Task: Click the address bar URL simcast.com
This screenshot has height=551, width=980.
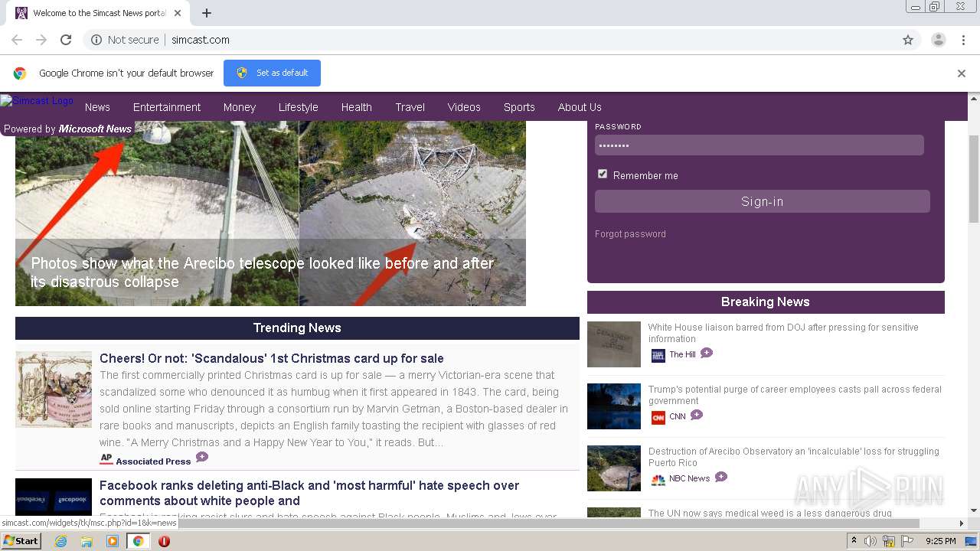Action: (201, 40)
